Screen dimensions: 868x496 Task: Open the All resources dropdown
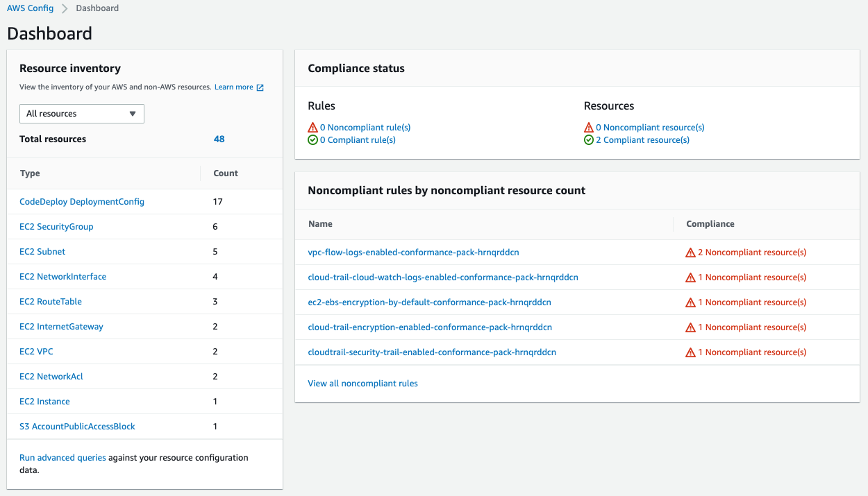click(x=82, y=114)
